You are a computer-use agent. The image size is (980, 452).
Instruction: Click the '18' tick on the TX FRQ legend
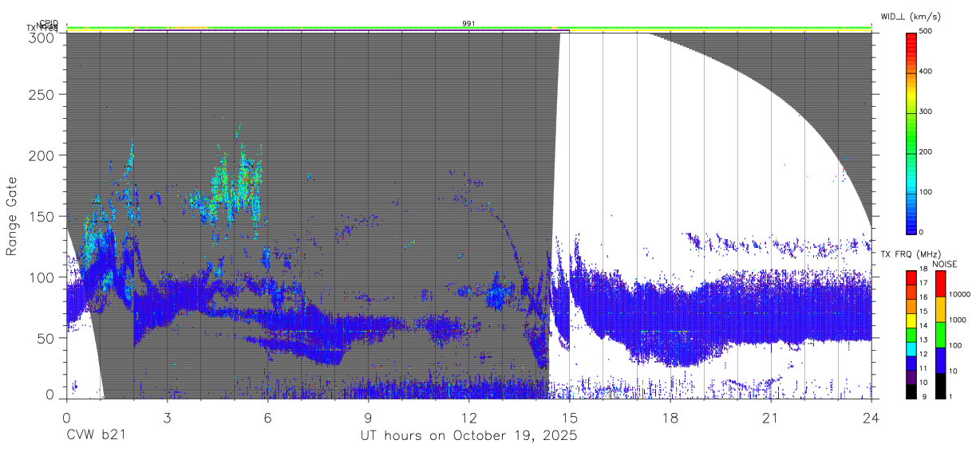click(923, 270)
